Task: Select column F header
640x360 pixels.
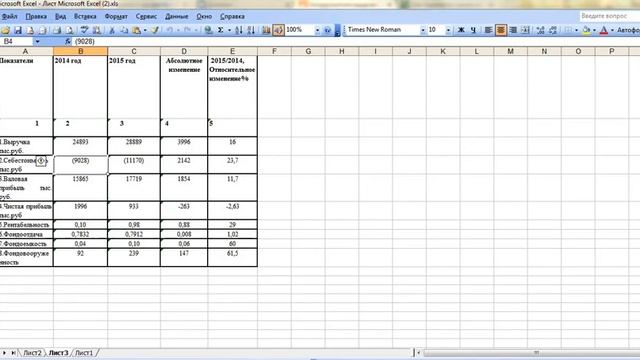Action: tap(274, 51)
